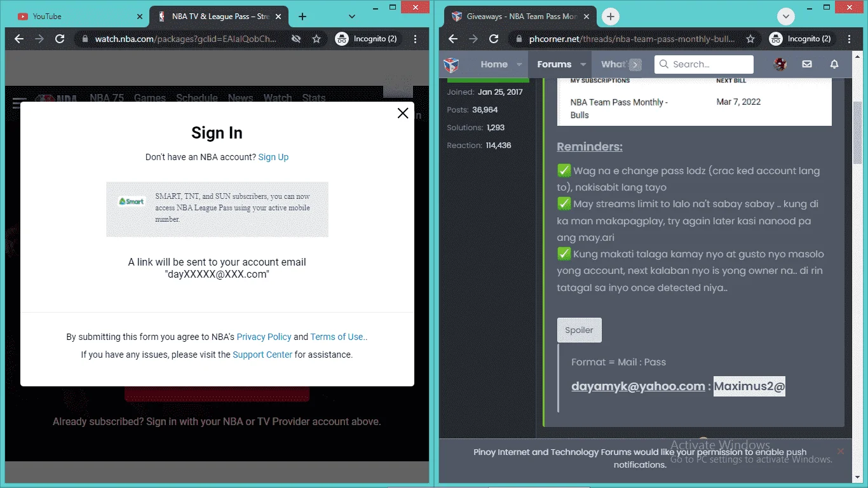Screen dimensions: 868x488
Task: Click the tracking protection eye icon
Action: [296, 39]
